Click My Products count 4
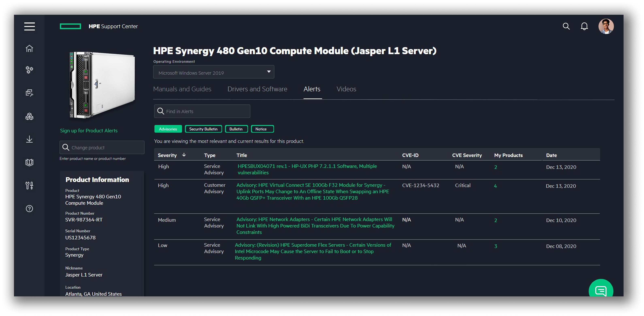This screenshot has height=316, width=644. (x=495, y=186)
